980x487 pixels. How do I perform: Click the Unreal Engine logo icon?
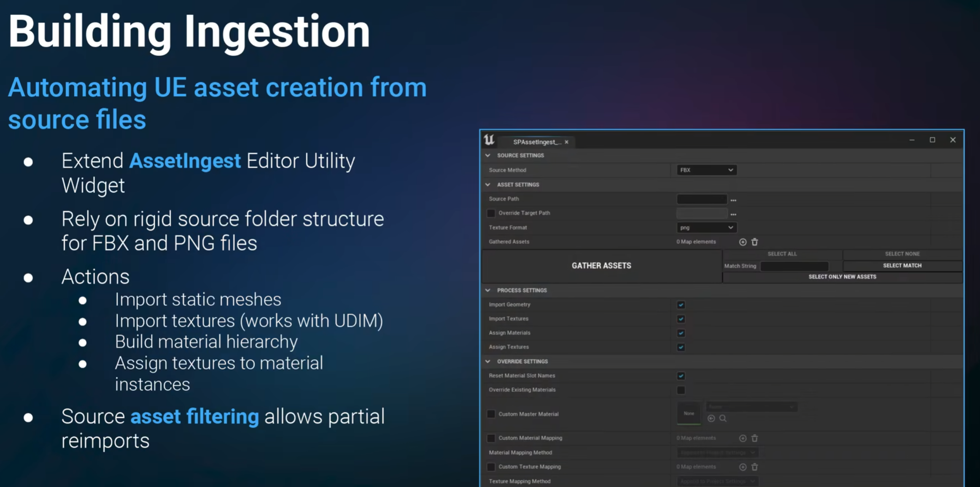tap(489, 140)
